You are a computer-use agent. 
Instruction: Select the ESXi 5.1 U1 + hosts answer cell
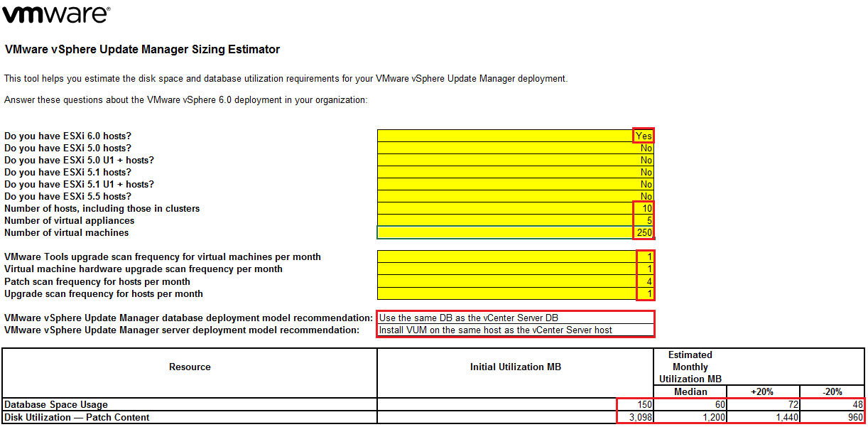click(515, 184)
